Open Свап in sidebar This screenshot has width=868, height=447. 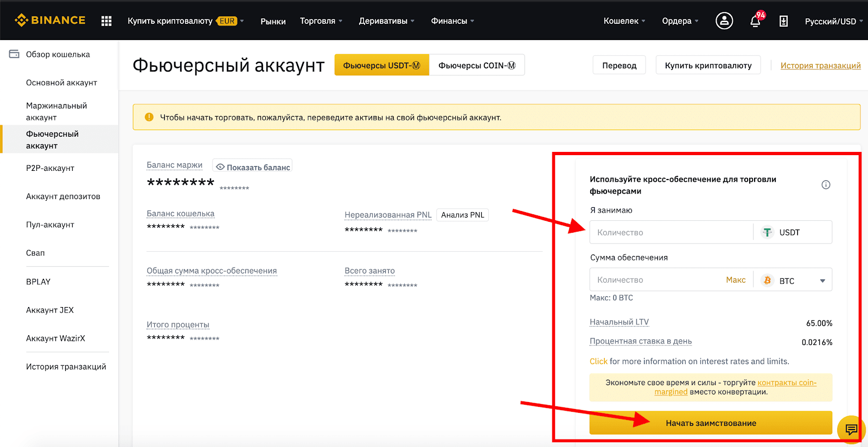(x=35, y=253)
